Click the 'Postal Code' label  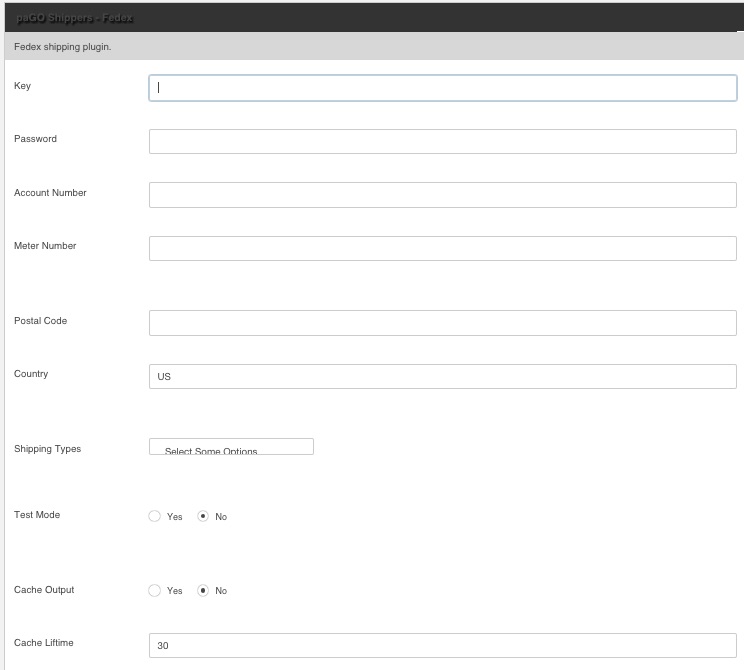(x=40, y=321)
